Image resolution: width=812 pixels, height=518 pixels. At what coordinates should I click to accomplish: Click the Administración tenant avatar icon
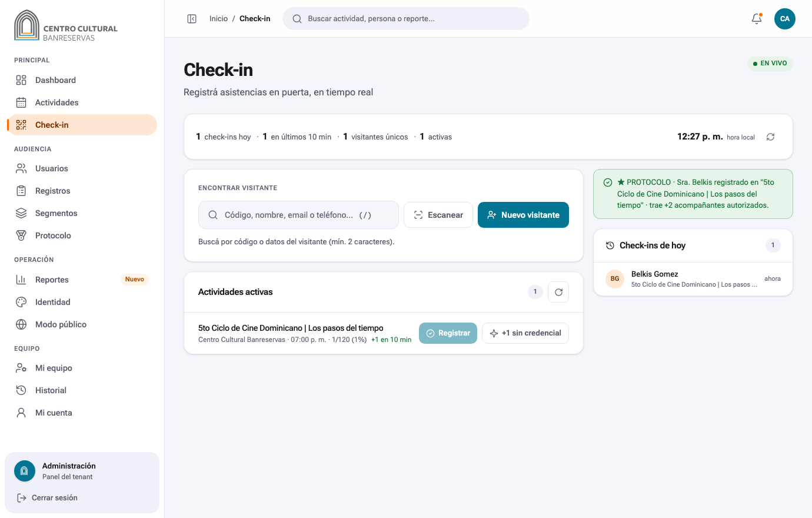25,471
